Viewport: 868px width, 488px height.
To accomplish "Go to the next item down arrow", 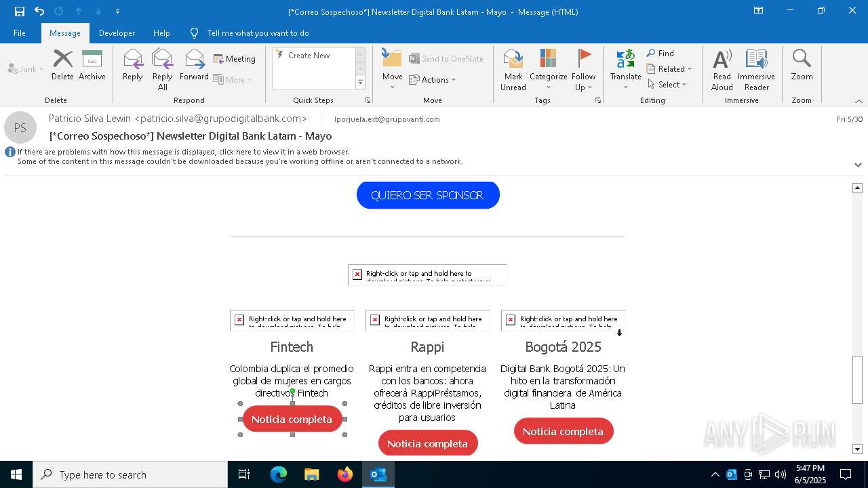I will [98, 12].
